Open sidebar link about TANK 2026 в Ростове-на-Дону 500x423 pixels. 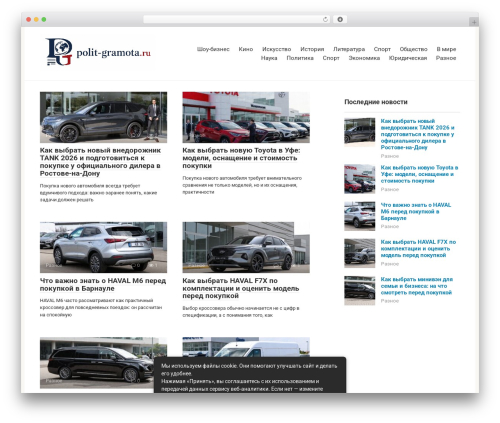pyautogui.click(x=417, y=134)
